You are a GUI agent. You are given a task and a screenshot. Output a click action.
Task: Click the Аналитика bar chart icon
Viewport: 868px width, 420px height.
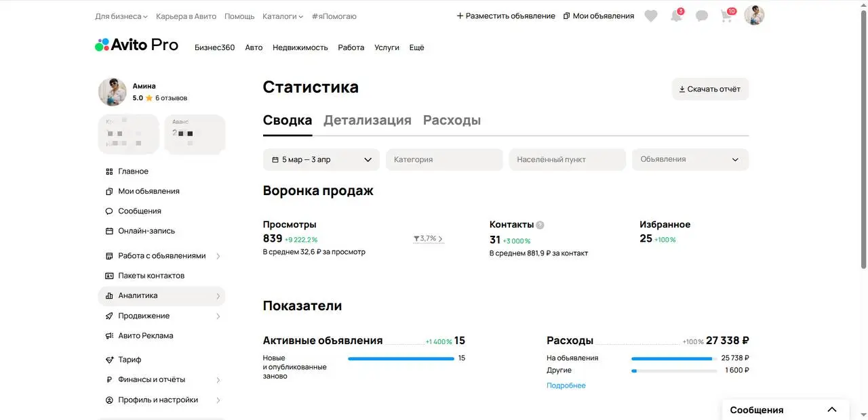[x=109, y=296]
